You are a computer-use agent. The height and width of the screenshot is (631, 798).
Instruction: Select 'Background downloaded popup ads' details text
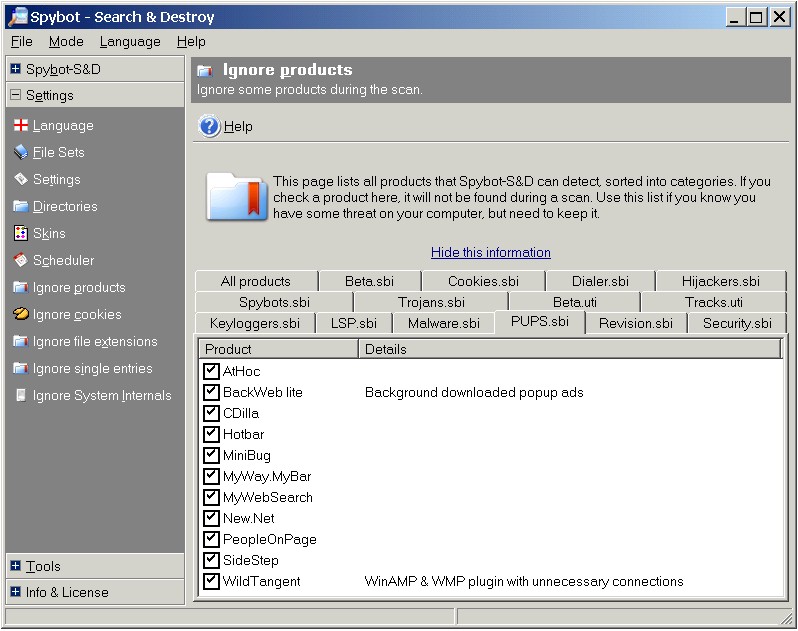tap(474, 392)
